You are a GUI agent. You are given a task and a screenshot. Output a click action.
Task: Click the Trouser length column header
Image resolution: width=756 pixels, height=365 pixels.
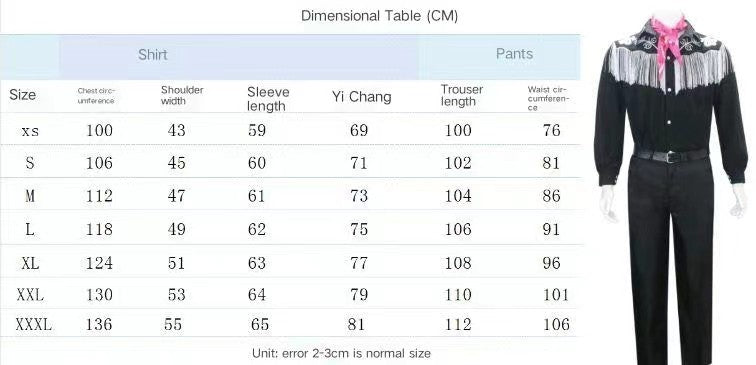coord(461,95)
